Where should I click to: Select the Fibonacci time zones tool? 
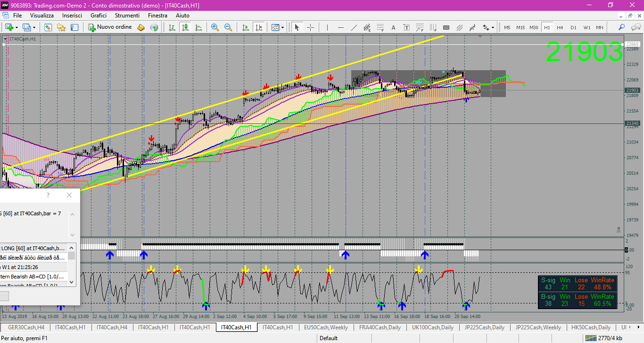(433, 27)
